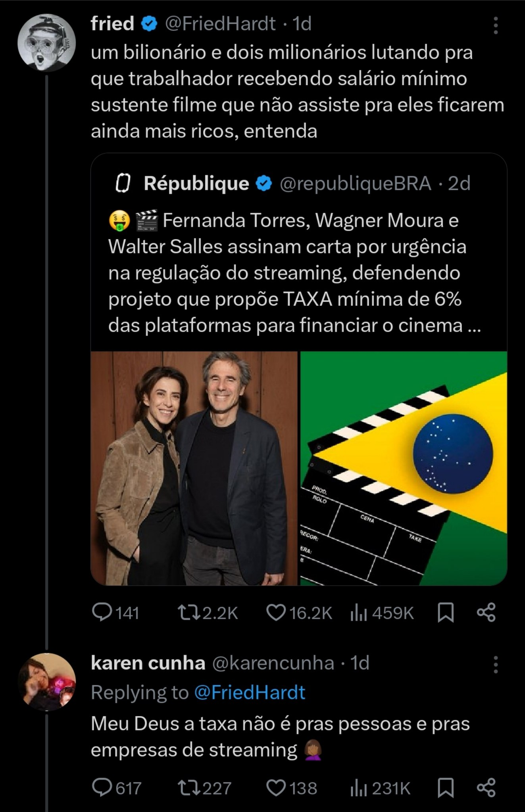Open more options menu on fried's tweet
This screenshot has height=812, width=525.
tap(496, 25)
